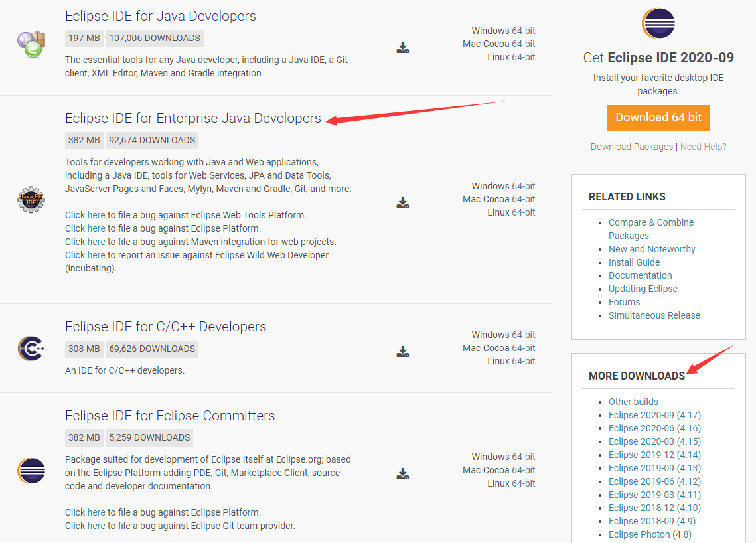Viewport: 756px width, 543px height.
Task: Open Eclipse 2020-09 (4.17) download link
Action: 654,415
